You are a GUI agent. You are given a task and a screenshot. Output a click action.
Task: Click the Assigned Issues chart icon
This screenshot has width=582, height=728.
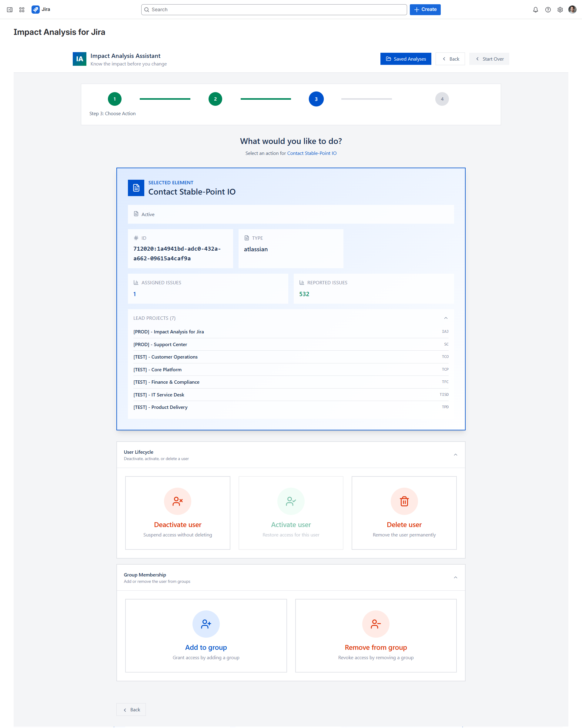pos(136,283)
